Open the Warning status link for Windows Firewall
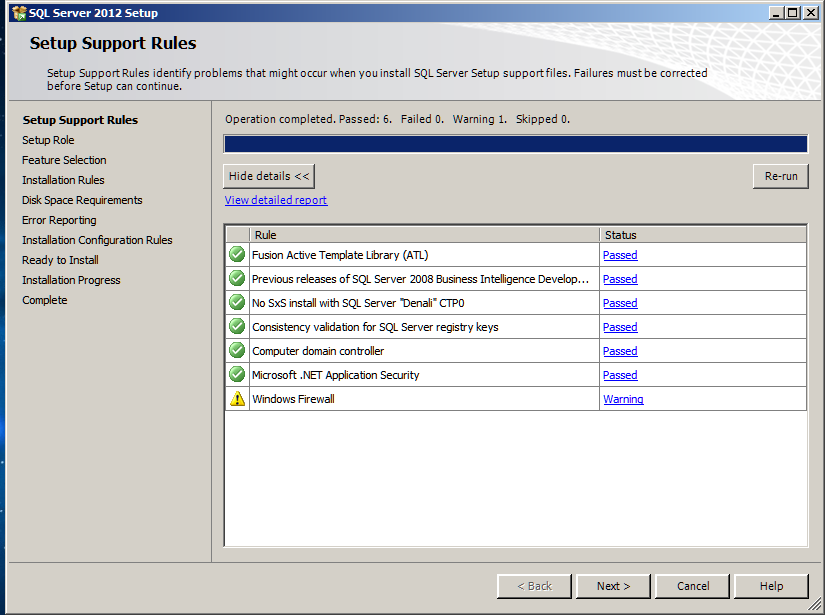Viewport: 825px width, 615px height. pos(623,399)
